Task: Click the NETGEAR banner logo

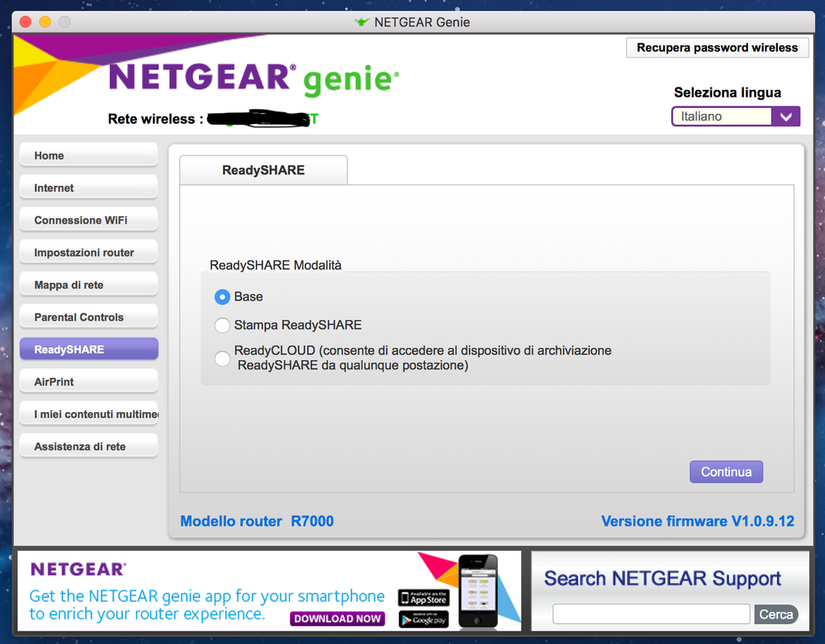Action: tap(78, 570)
